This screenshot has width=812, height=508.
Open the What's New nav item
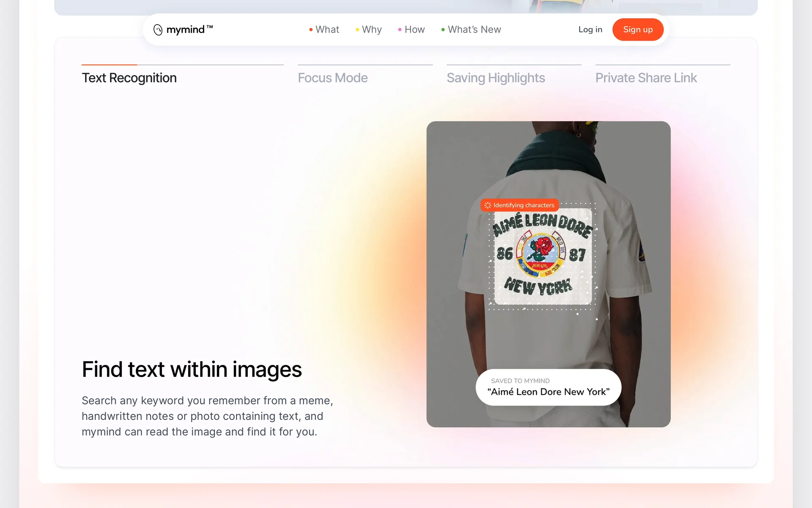474,30
